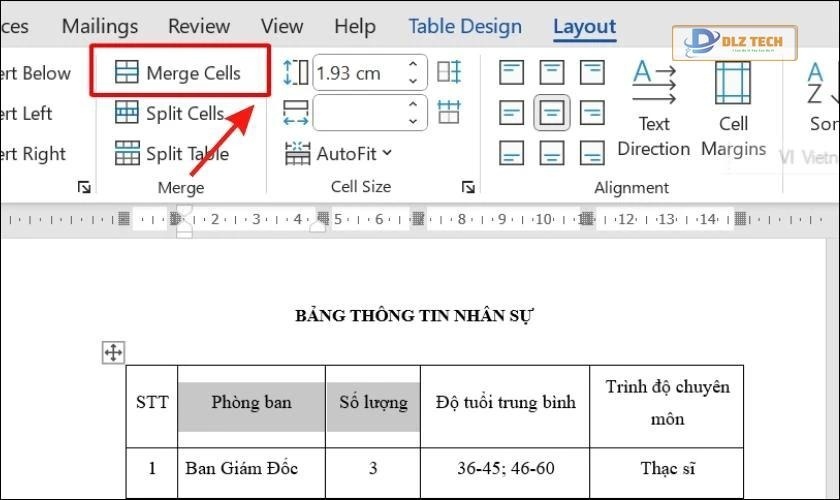Viewport: 840px width, 500px height.
Task: Click the row number 1 cell
Action: click(x=152, y=472)
